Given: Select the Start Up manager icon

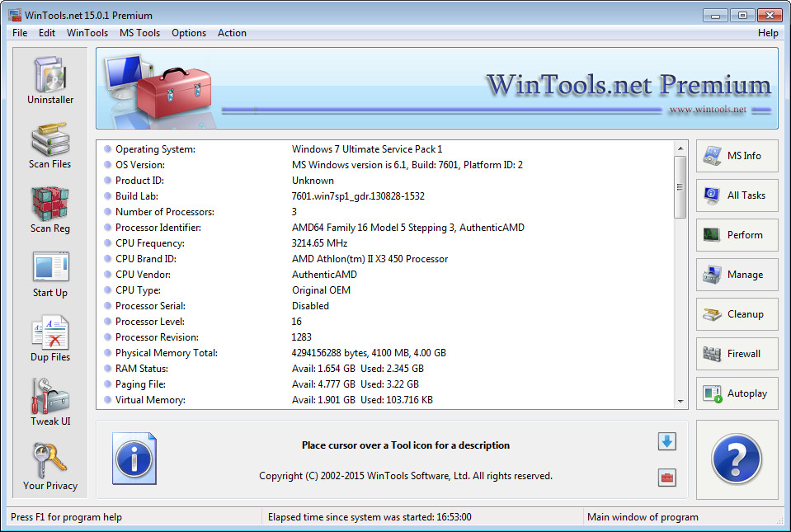Looking at the screenshot, I should (50, 275).
